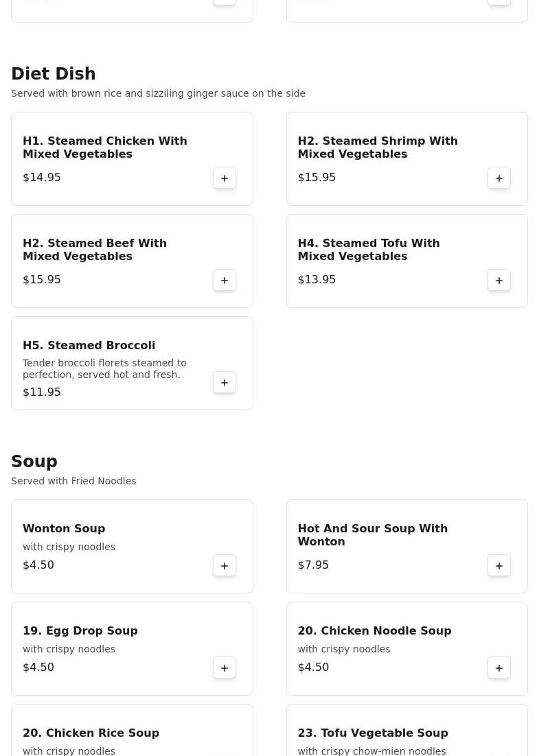Image resolution: width=539 pixels, height=756 pixels.
Task: Click plus button for Steamed Beef
Action: coord(225,281)
